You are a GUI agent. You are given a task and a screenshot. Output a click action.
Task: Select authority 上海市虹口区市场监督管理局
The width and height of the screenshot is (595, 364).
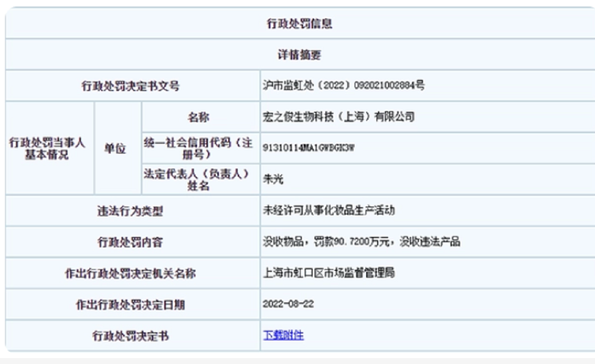pos(329,272)
